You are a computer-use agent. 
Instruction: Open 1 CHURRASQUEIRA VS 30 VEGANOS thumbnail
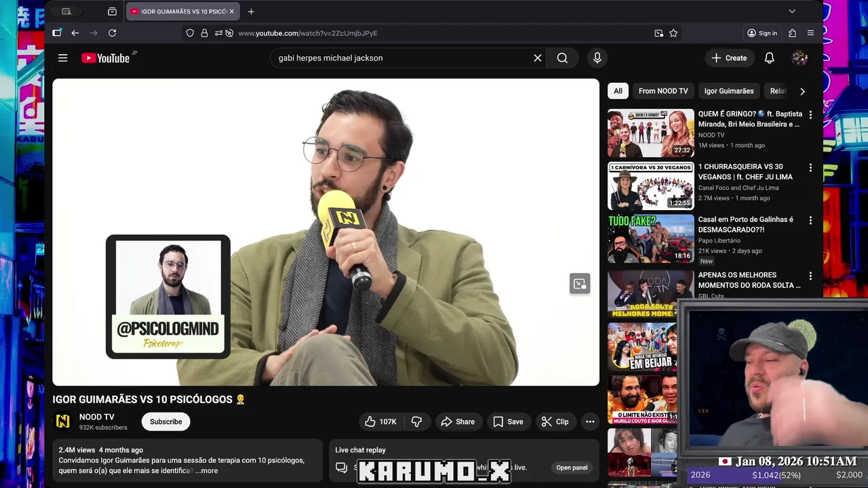pyautogui.click(x=651, y=186)
